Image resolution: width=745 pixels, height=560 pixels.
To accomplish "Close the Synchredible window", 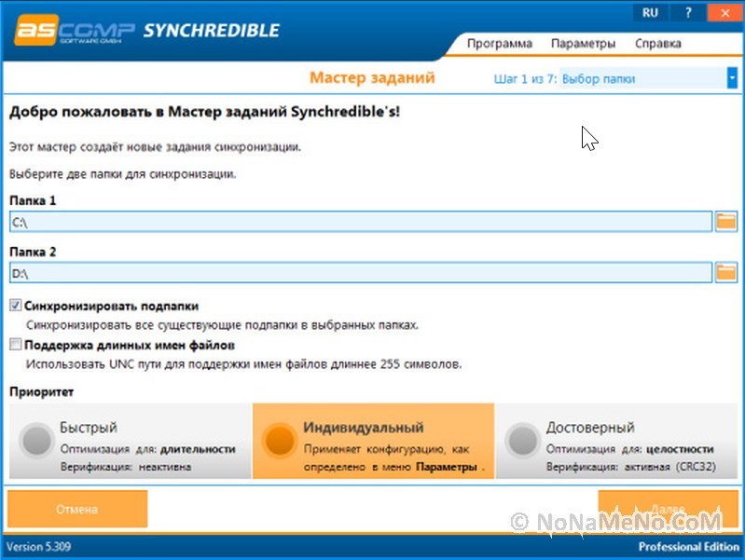I will 725,12.
